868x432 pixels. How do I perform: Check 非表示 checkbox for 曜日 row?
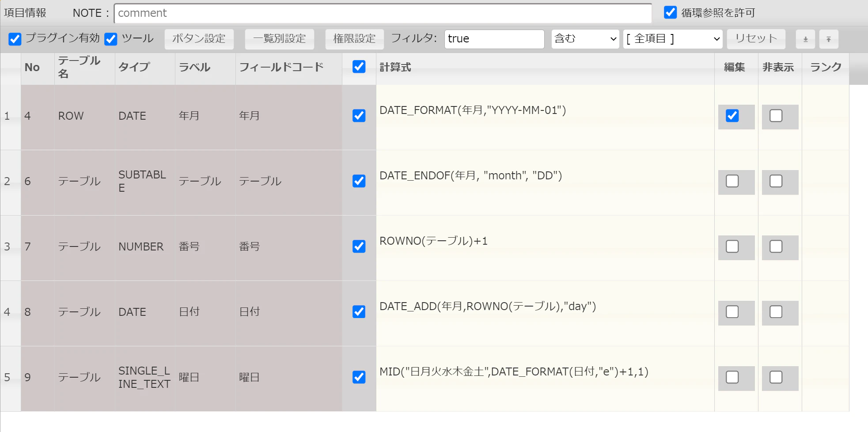(776, 377)
